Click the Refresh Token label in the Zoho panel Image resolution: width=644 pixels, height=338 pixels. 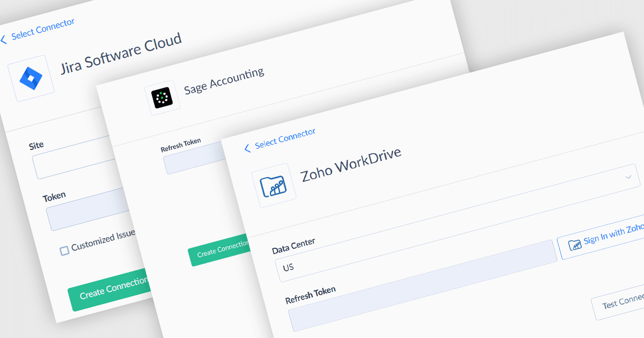coord(311,295)
